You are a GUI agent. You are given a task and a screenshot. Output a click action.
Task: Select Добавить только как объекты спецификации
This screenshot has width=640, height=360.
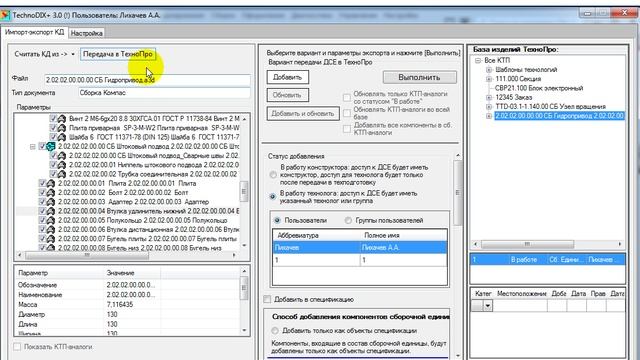tap(275, 330)
